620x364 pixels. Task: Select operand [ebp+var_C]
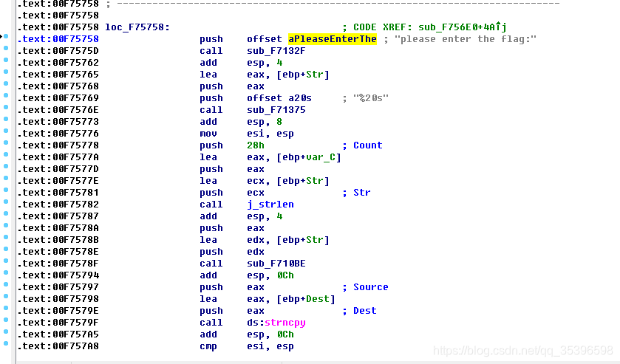click(x=308, y=157)
